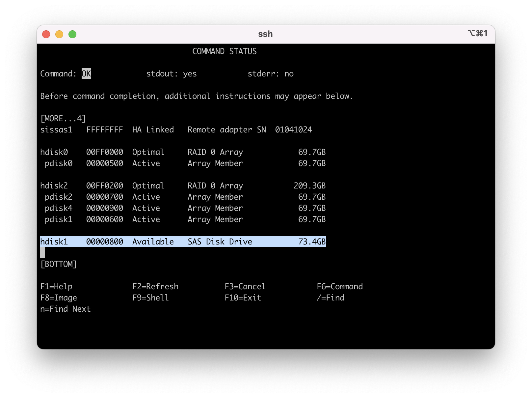Click the COMMAND STATUS heading
The width and height of the screenshot is (532, 398).
[225, 51]
